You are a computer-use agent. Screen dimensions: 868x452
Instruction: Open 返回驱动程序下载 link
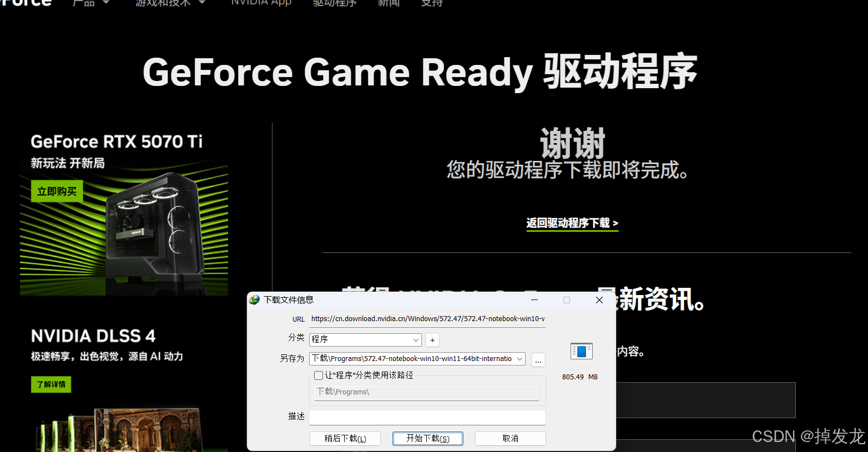point(572,223)
